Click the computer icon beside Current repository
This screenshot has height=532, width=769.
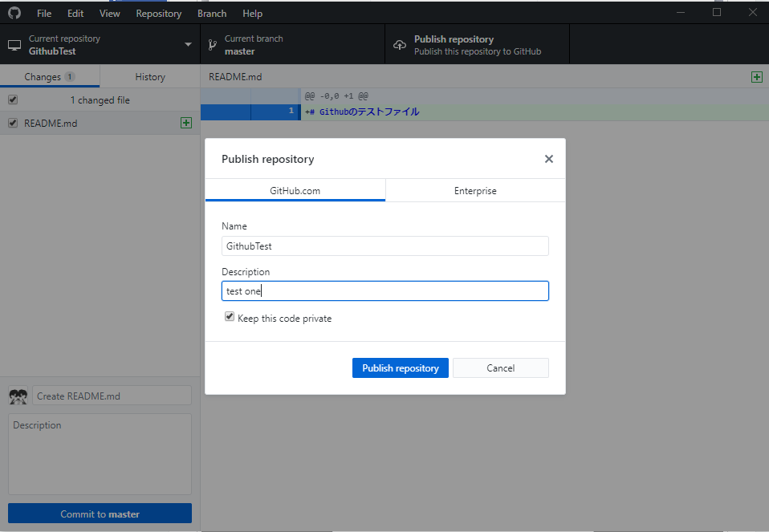pyautogui.click(x=14, y=46)
